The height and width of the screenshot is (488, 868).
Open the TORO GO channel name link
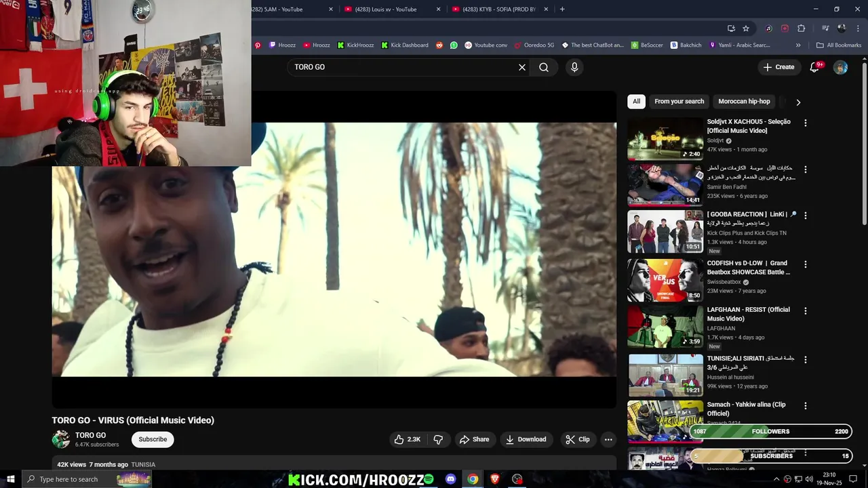click(90, 435)
